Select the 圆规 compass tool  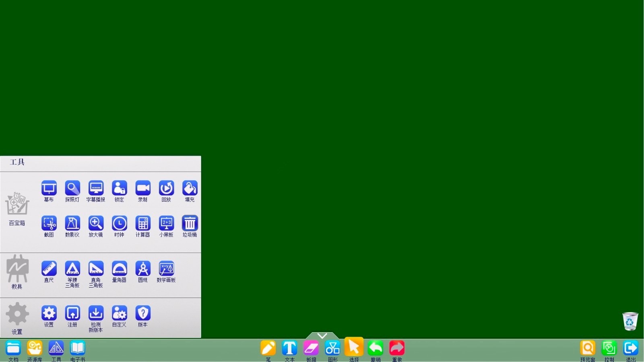coord(143,269)
